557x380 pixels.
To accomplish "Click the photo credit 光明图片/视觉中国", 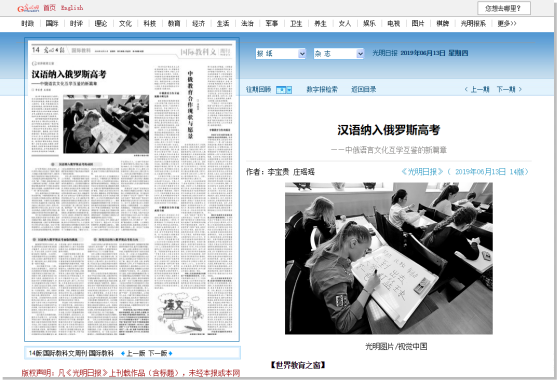I will pos(396,346).
